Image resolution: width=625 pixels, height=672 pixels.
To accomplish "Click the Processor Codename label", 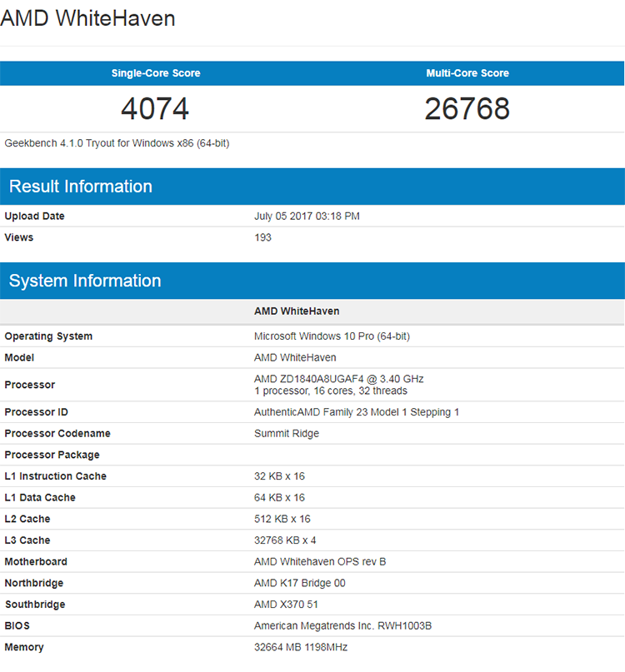I will (x=57, y=433).
